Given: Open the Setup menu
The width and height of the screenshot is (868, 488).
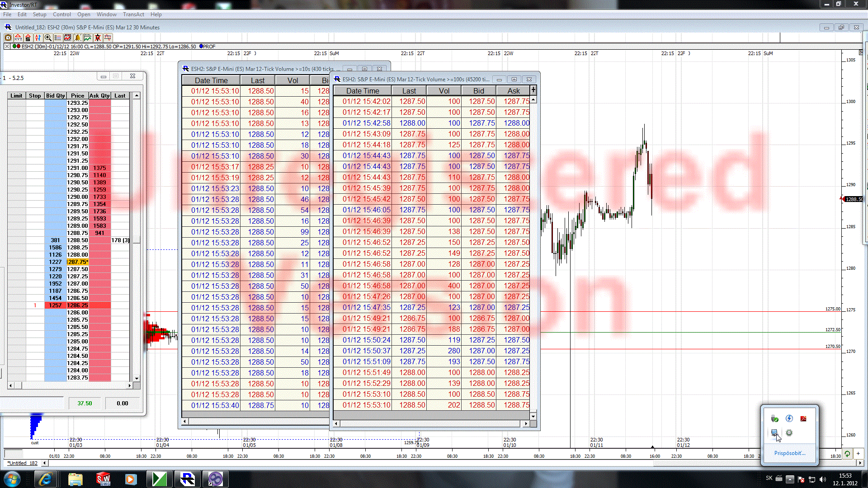Looking at the screenshot, I should 39,14.
